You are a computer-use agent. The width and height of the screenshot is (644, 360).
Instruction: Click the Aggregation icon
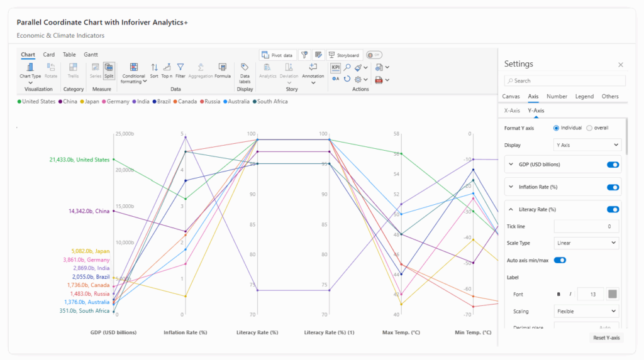(201, 70)
